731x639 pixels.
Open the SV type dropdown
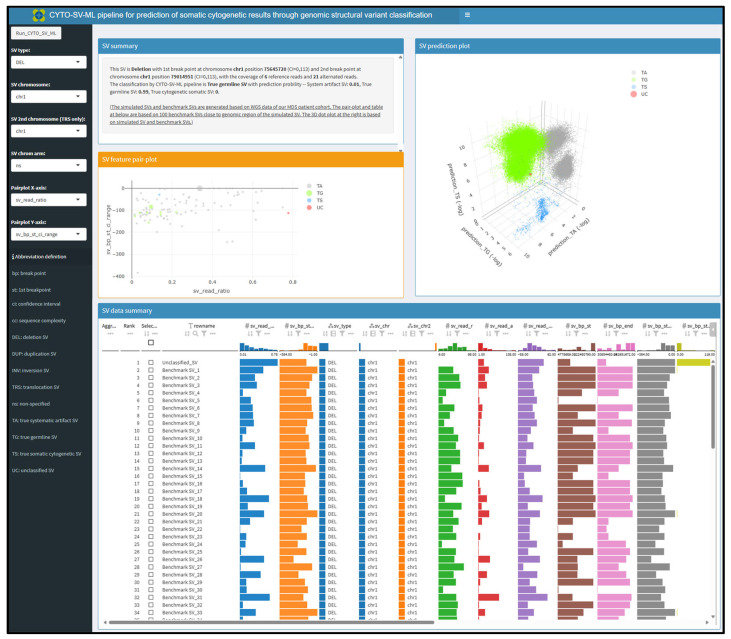[48, 62]
